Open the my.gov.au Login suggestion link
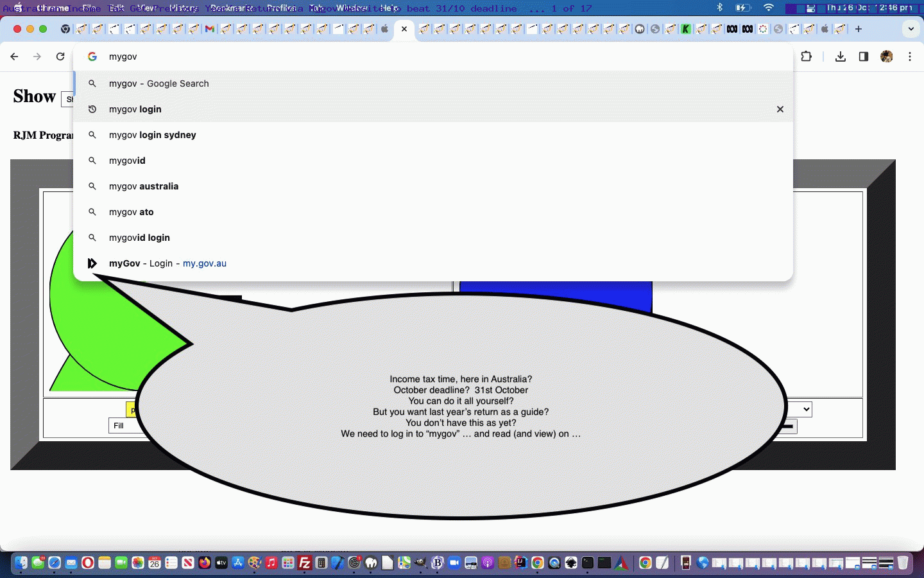 (433, 263)
